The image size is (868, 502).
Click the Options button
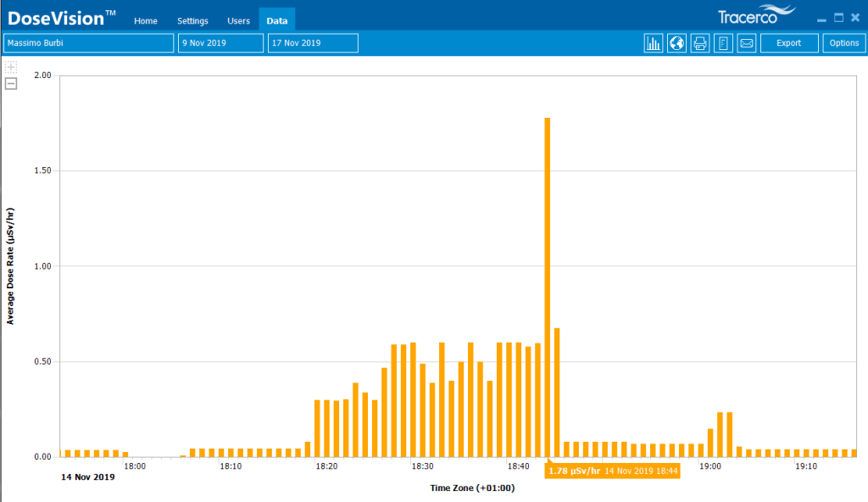pos(843,43)
